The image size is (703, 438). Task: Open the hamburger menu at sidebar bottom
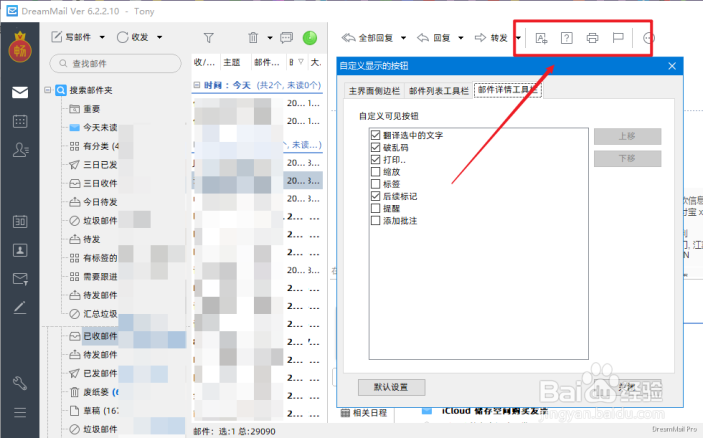tap(20, 412)
